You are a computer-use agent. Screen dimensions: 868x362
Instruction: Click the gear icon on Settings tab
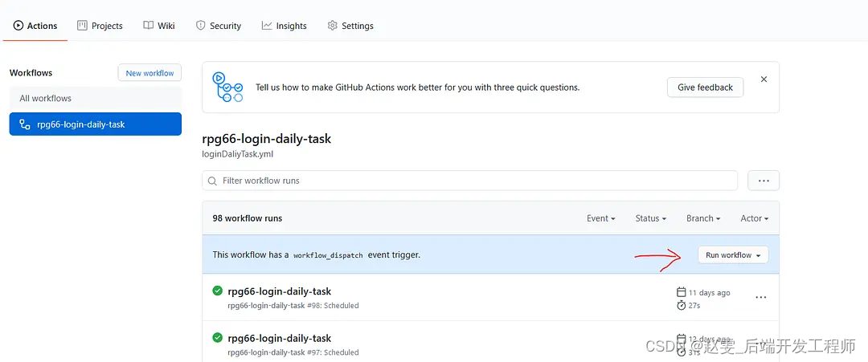[x=332, y=26]
